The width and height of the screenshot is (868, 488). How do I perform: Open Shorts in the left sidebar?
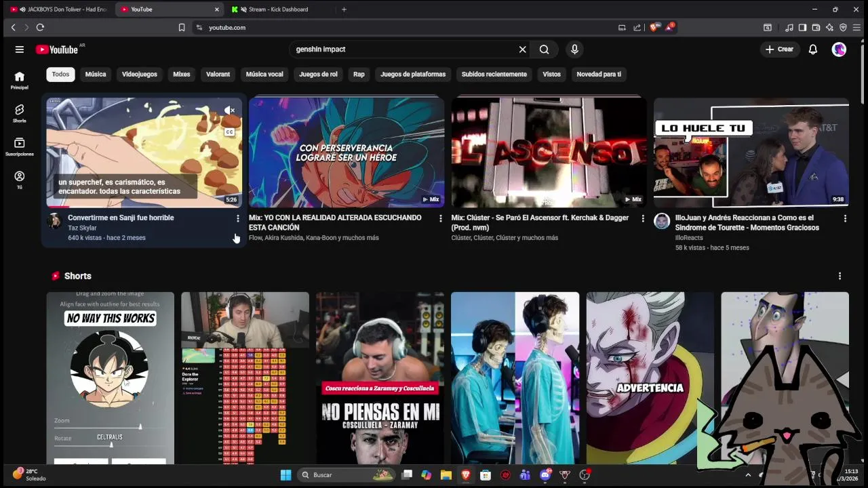pyautogui.click(x=20, y=113)
